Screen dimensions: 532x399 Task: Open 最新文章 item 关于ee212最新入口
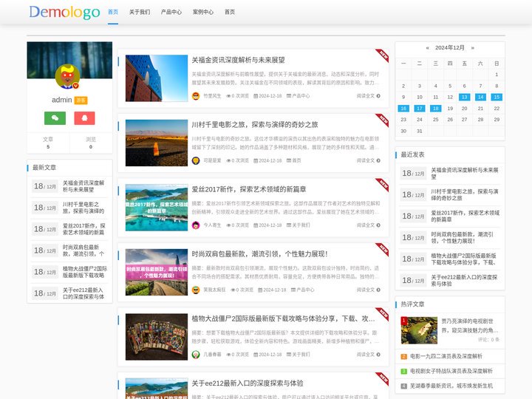tap(83, 293)
